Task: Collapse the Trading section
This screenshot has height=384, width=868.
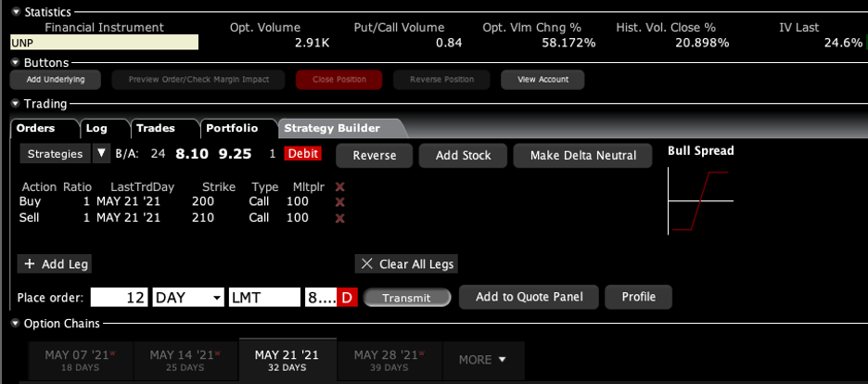Action: [x=16, y=104]
